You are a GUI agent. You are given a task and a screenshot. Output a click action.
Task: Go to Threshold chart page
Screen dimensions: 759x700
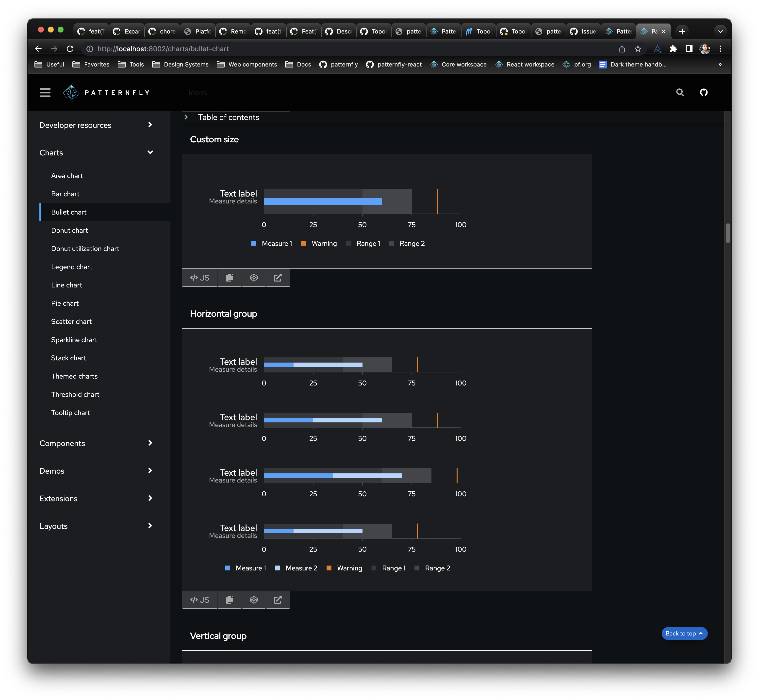[x=75, y=394]
